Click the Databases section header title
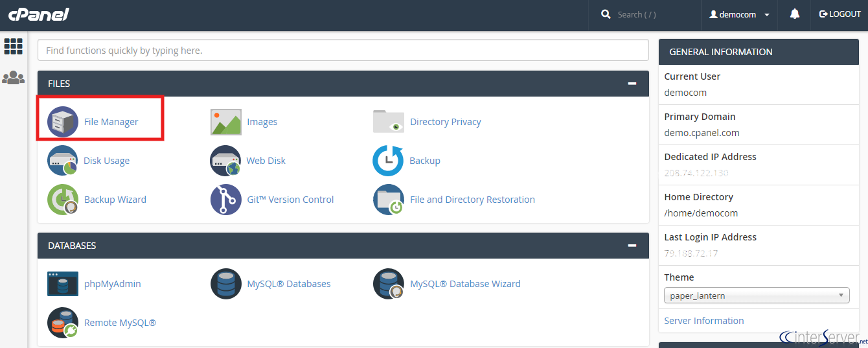 [72, 246]
